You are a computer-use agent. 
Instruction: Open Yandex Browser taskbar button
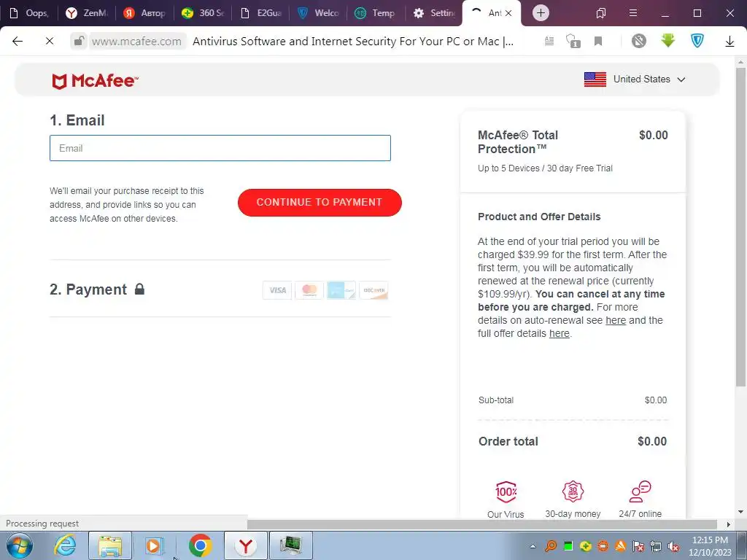tap(245, 545)
